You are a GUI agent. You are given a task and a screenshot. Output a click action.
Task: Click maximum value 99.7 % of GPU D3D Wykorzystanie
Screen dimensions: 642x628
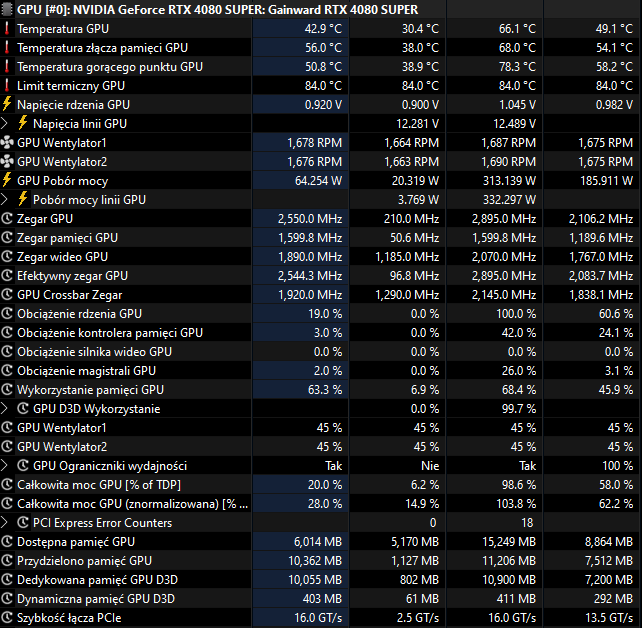(x=519, y=409)
